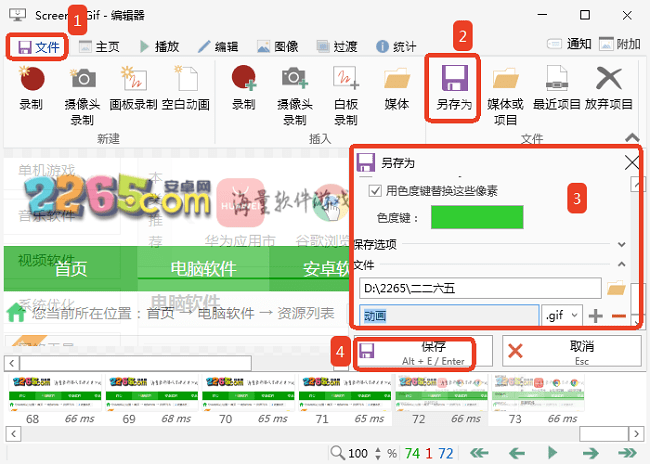650x464 pixels.
Task: Expand the 保存选项 section
Action: point(621,244)
